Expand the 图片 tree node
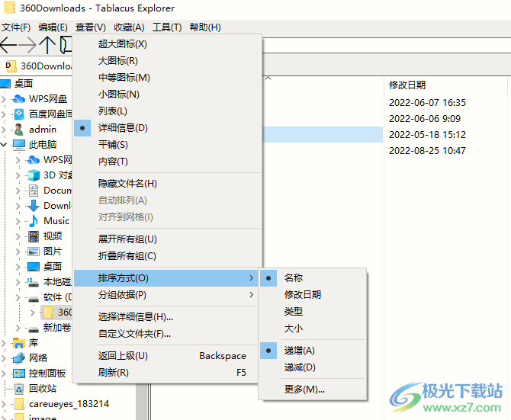Screen dimensions: 511x420 [x=18, y=252]
